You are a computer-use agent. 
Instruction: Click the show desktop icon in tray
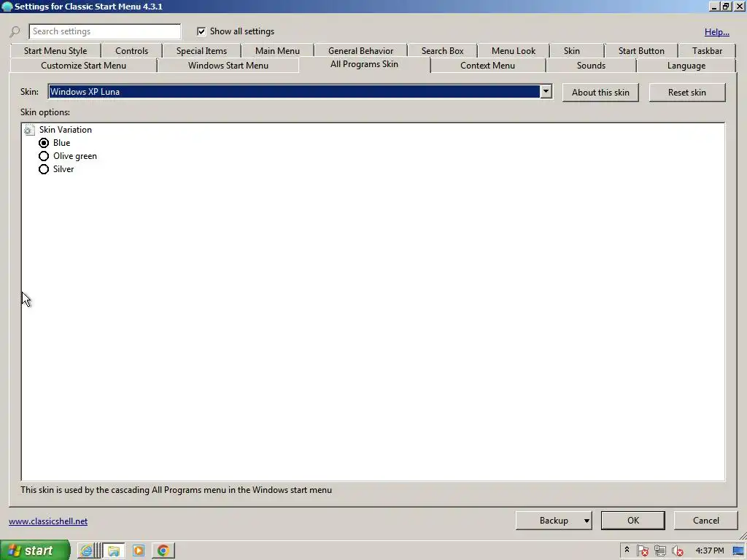[x=738, y=551]
